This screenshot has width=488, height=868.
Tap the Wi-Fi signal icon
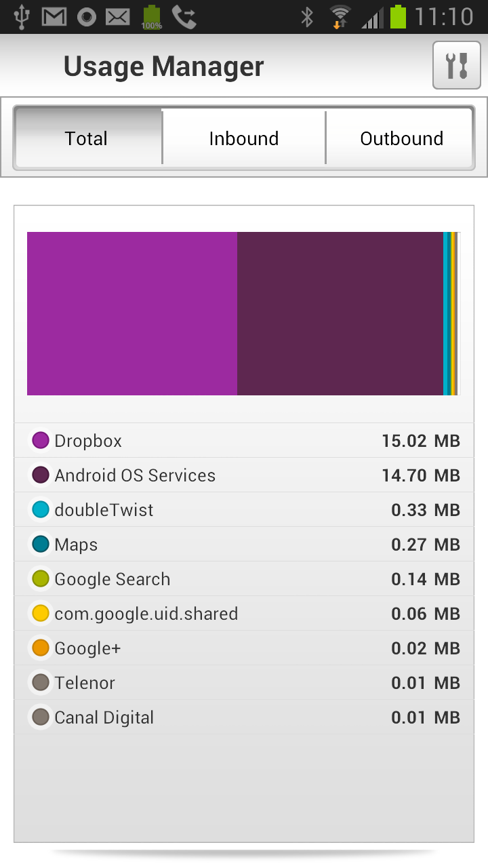coord(340,17)
